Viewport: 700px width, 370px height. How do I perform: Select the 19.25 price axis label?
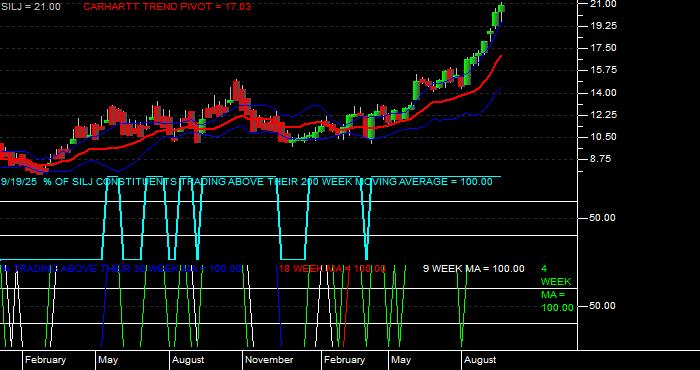603,26
